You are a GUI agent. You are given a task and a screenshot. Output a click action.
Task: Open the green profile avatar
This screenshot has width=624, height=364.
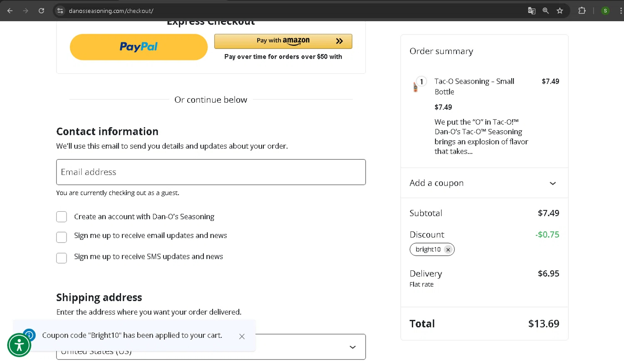click(x=605, y=11)
